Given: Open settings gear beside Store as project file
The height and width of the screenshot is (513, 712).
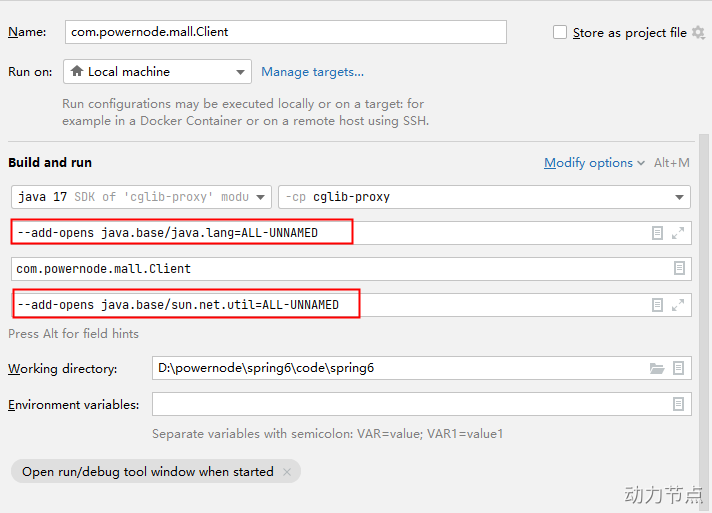Looking at the screenshot, I should 698,33.
